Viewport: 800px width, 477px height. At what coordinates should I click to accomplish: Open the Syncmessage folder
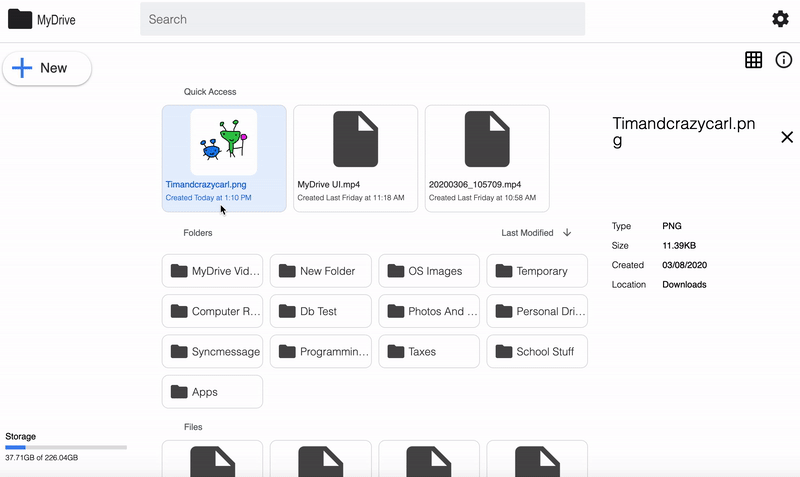point(212,352)
